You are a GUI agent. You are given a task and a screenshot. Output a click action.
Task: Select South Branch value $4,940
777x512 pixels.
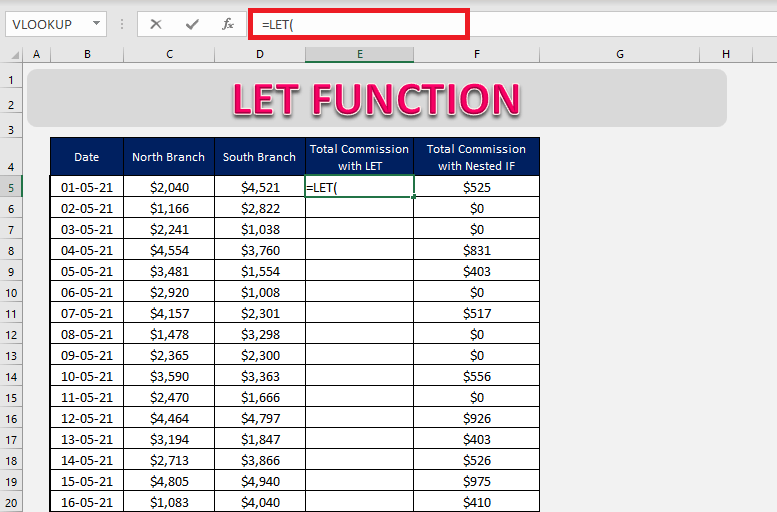(260, 481)
